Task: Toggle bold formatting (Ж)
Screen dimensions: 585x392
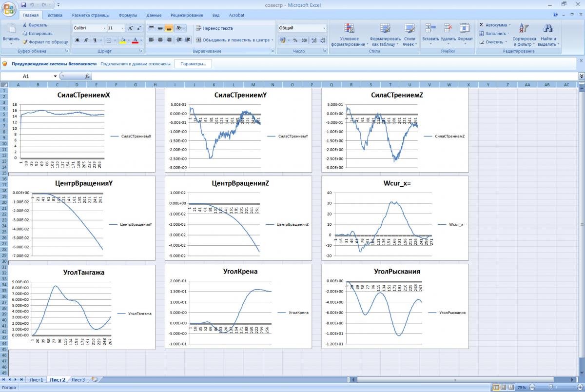Action: pos(77,40)
